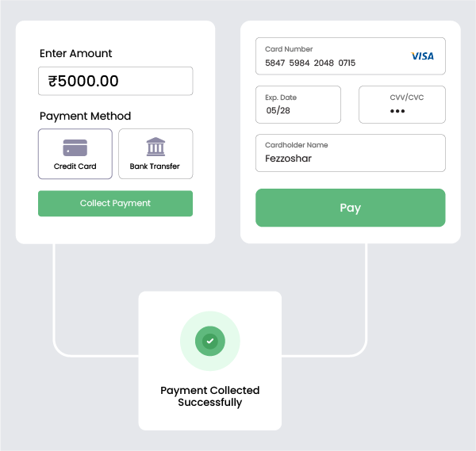Click the Payment Method heading
Screen dimensions: 476x451
(85, 116)
